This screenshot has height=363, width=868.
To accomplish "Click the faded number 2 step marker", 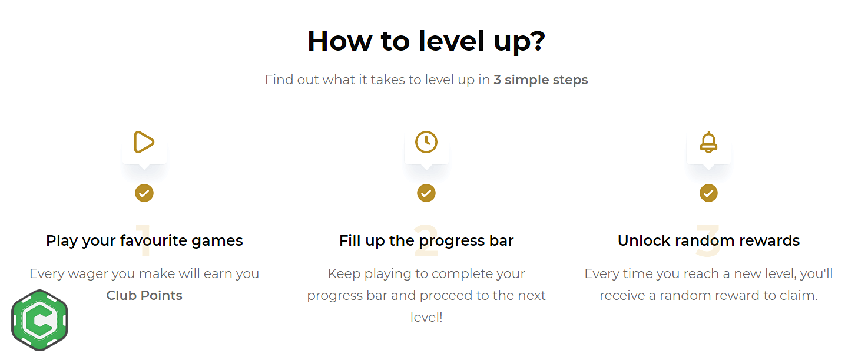I will pos(426,240).
